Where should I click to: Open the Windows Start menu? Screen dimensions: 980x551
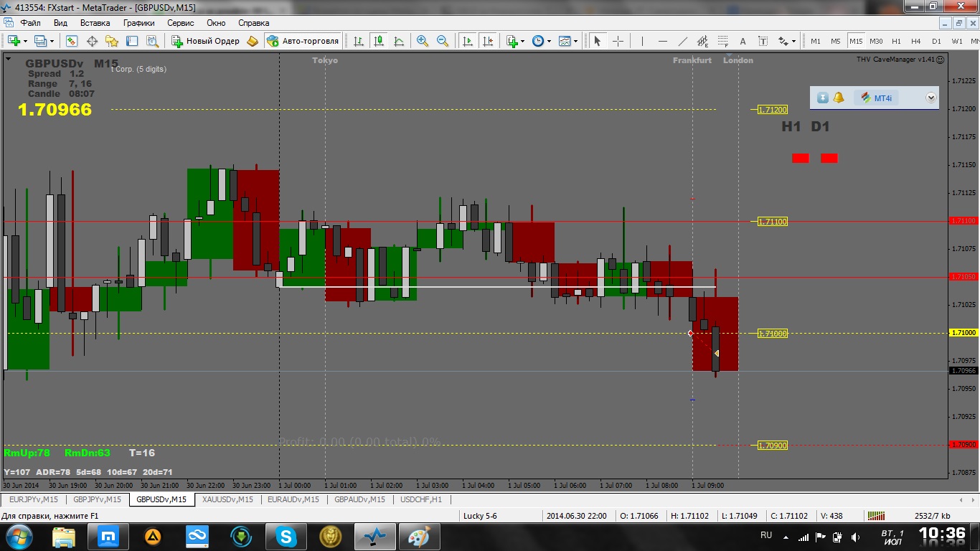pyautogui.click(x=18, y=536)
